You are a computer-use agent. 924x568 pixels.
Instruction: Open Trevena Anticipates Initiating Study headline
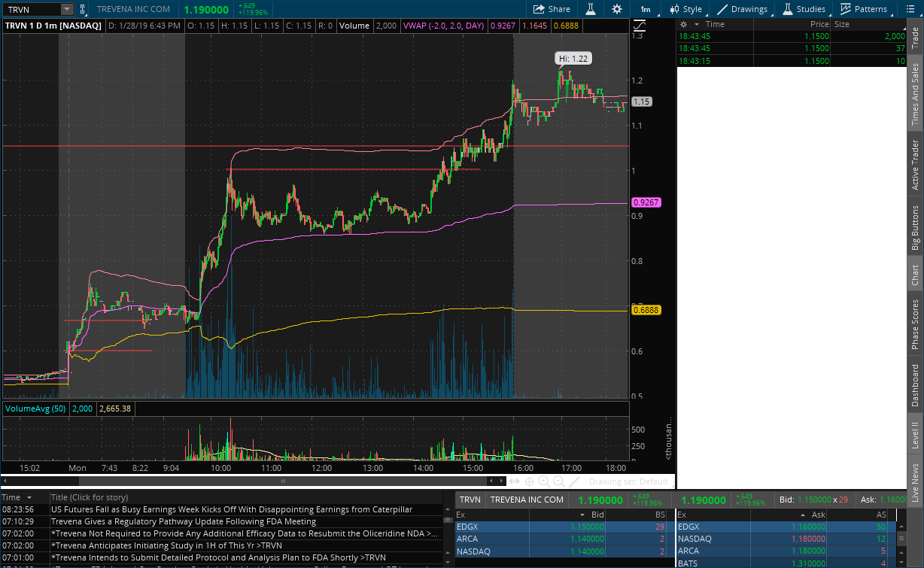167,545
